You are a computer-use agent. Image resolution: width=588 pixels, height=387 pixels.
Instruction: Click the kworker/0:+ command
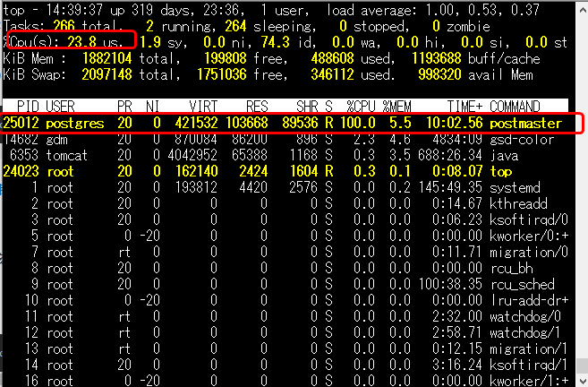tap(529, 236)
